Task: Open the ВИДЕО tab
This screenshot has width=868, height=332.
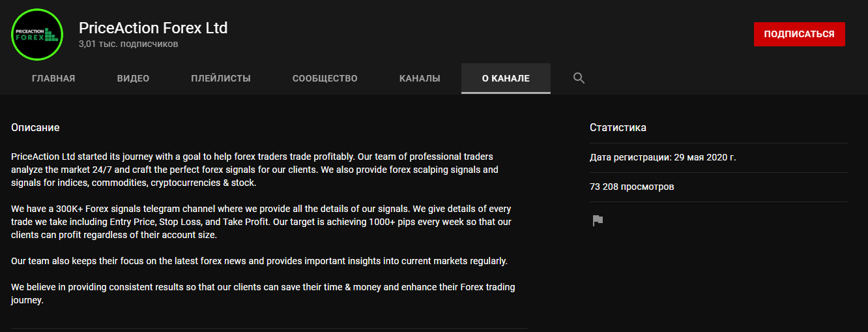Action: [133, 78]
